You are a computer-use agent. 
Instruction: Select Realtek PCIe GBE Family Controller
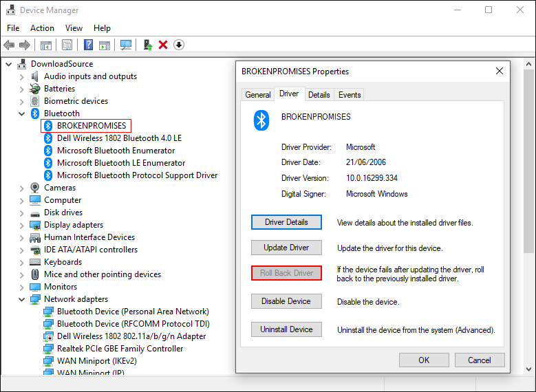[120, 349]
